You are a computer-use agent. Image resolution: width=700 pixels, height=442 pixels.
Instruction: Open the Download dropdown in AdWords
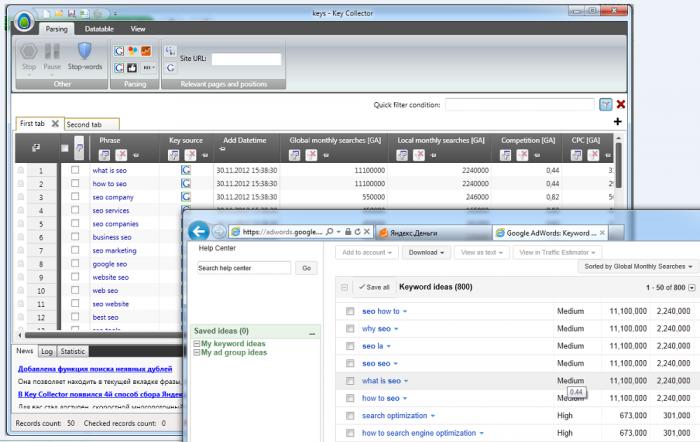click(x=426, y=253)
